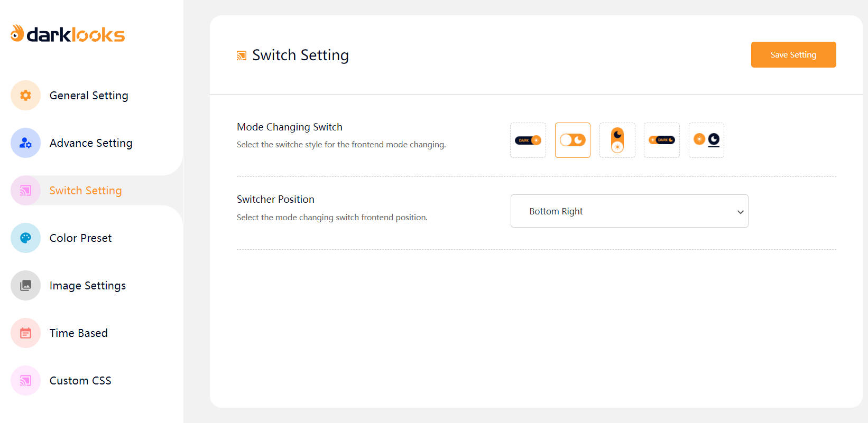868x423 pixels.
Task: Select the dark pill switch with orange sun knob
Action: pos(528,140)
